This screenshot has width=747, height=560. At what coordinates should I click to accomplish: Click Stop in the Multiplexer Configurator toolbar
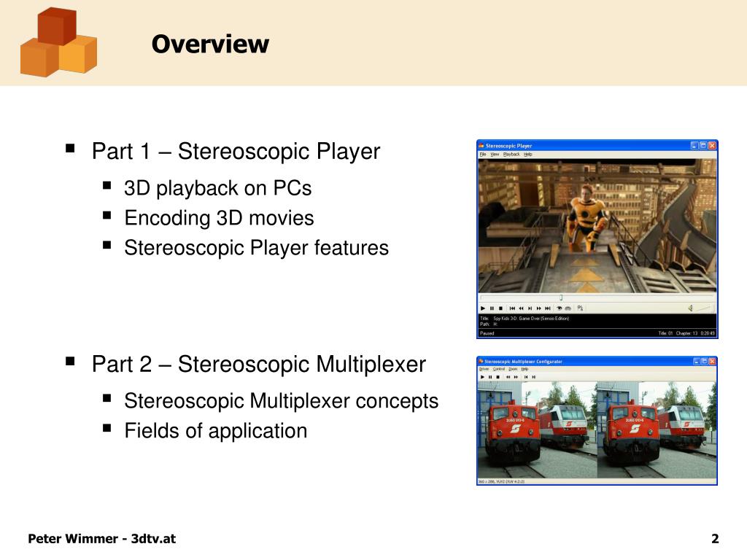(x=498, y=377)
